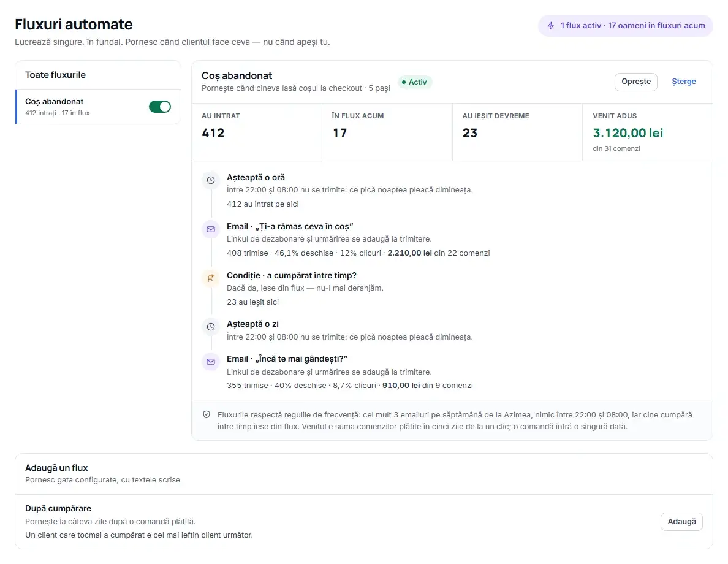The image size is (728, 564).
Task: Click the shield icon in the frequency rules note
Action: pos(207,414)
